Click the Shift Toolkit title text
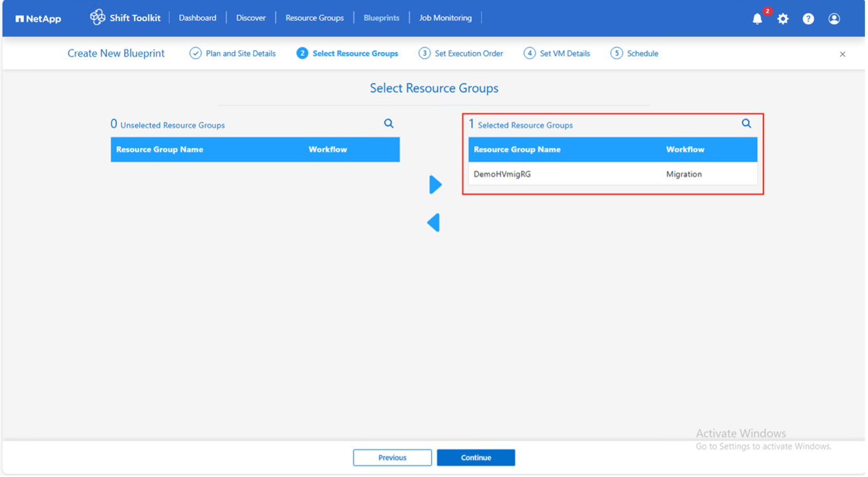The width and height of the screenshot is (868, 477). coord(135,18)
